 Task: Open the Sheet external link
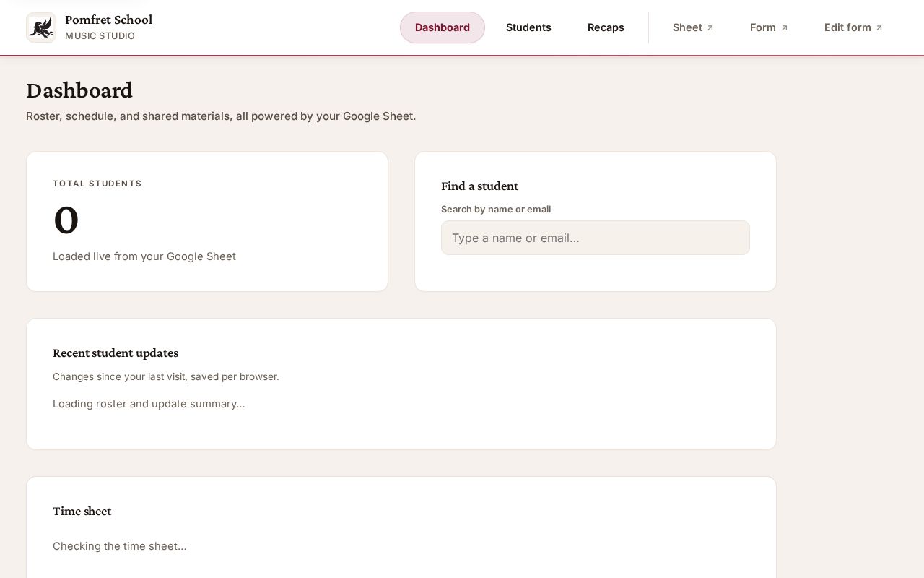click(693, 27)
